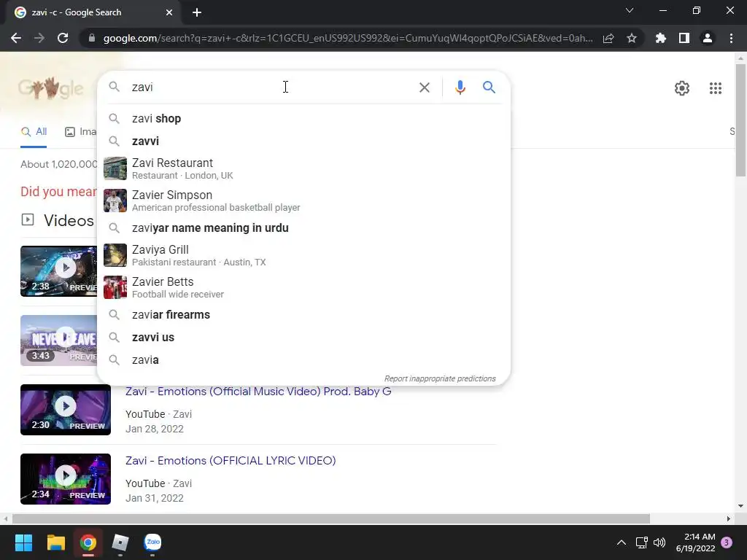This screenshot has width=747, height=560.
Task: Select the zavi shop suggestion
Action: [x=303, y=119]
